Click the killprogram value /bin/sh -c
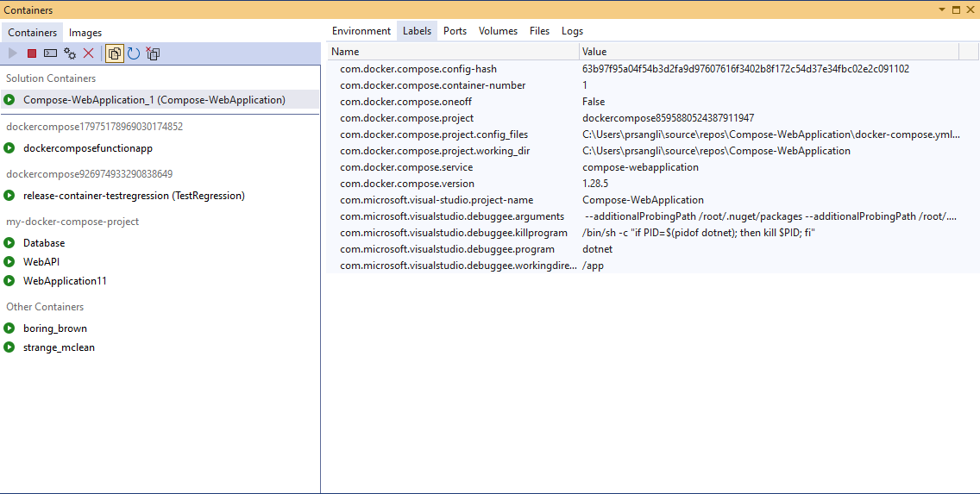The height and width of the screenshot is (494, 980). click(699, 232)
